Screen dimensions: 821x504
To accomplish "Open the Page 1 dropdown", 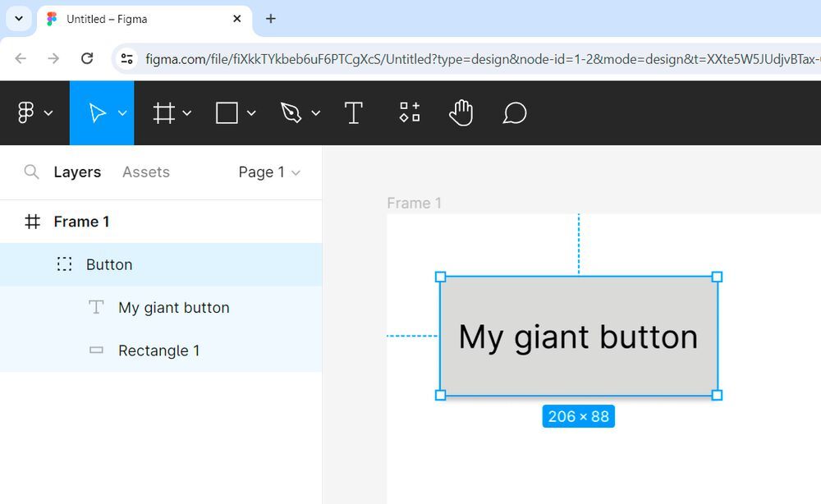I will click(269, 172).
